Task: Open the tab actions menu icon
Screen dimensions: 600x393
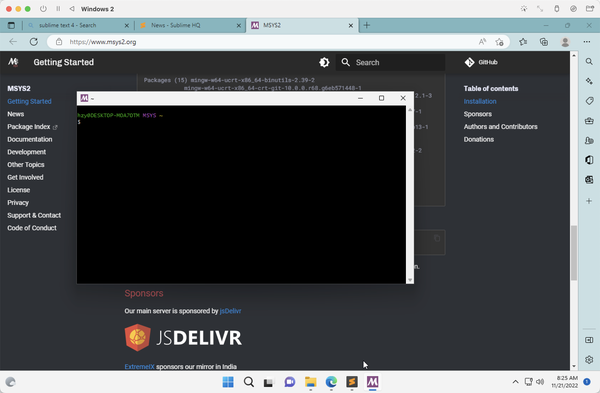Action: pos(11,25)
